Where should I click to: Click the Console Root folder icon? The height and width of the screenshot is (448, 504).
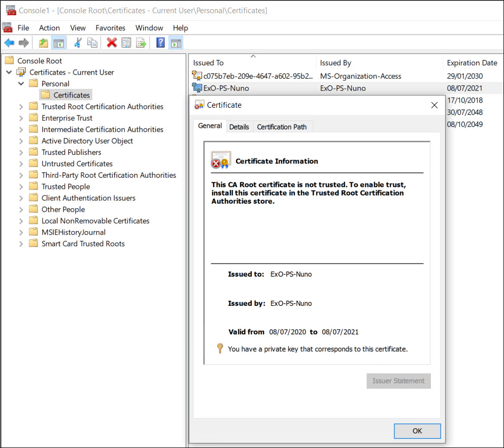pos(9,60)
